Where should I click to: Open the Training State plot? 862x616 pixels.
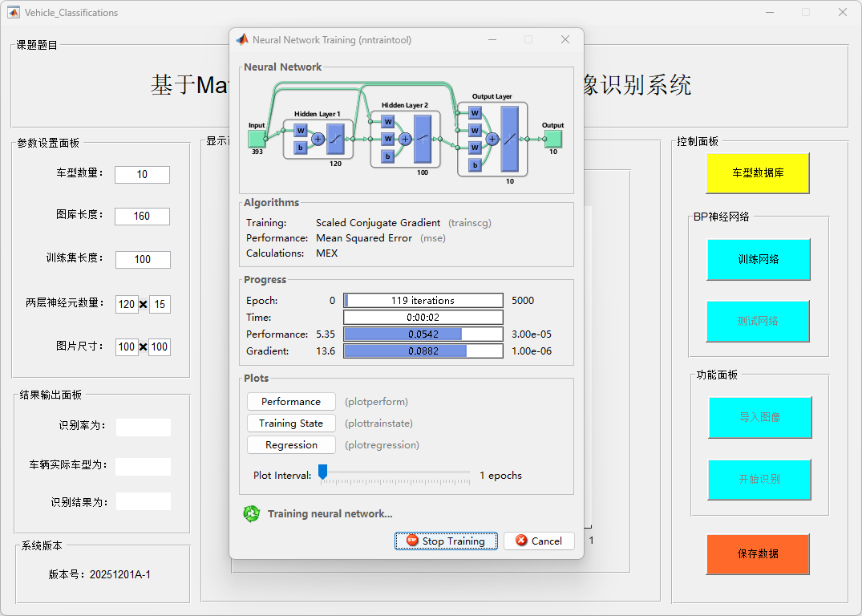coord(291,423)
